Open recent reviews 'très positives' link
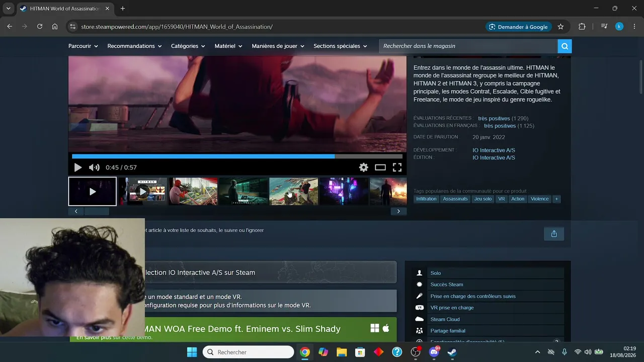 click(494, 119)
